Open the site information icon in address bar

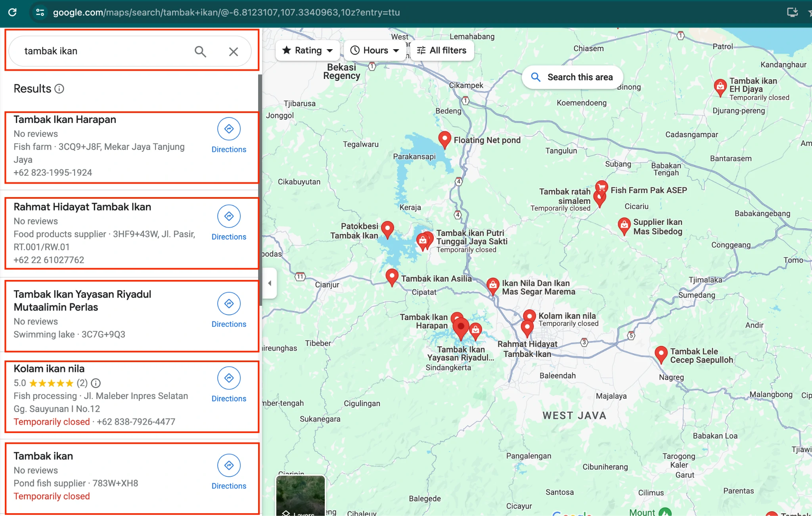(x=40, y=12)
